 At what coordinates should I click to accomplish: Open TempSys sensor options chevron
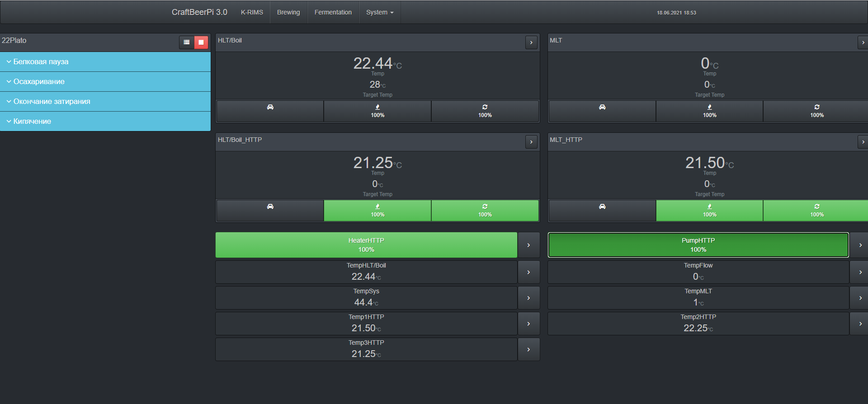[528, 298]
